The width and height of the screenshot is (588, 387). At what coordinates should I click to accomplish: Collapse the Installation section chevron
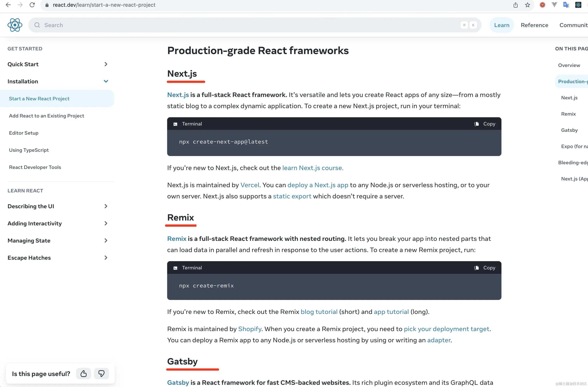point(106,81)
